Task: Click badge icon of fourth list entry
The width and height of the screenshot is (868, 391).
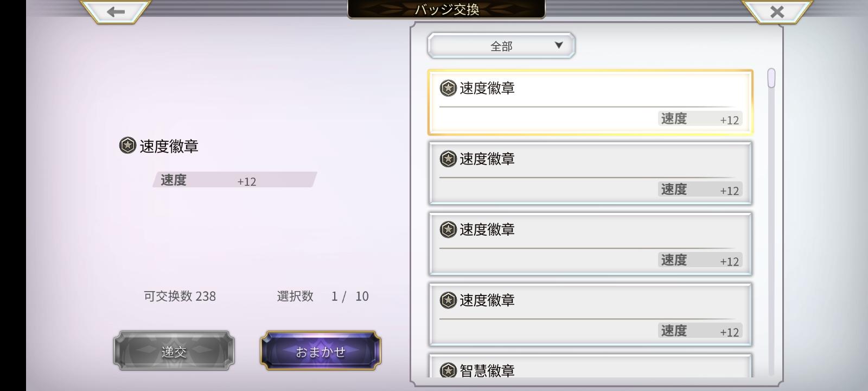Action: 448,300
